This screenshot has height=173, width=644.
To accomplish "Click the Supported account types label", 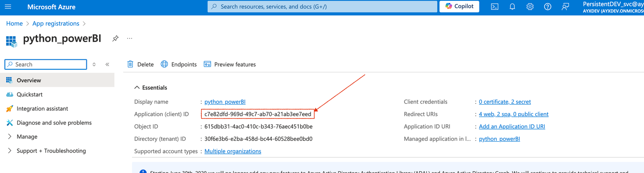I will pyautogui.click(x=166, y=151).
